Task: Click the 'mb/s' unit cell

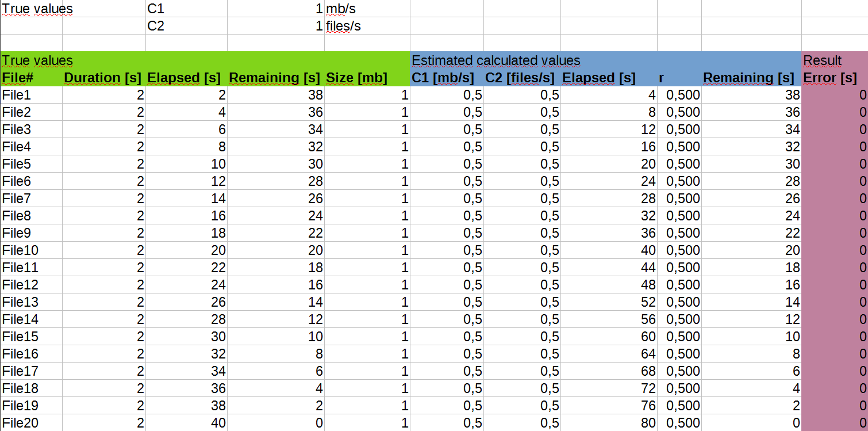Action: pyautogui.click(x=367, y=9)
